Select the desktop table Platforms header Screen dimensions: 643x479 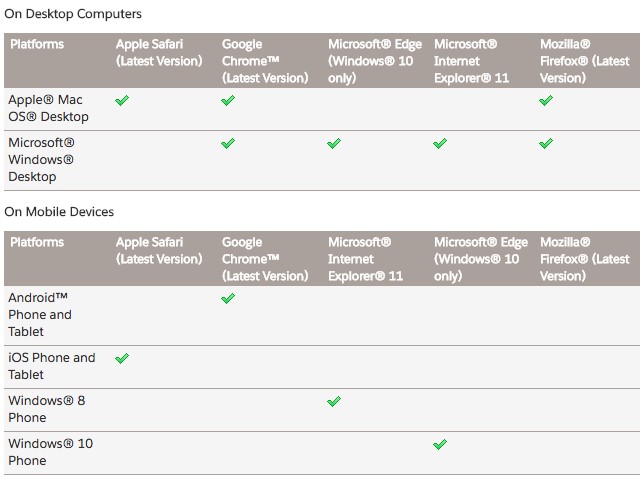[36, 44]
